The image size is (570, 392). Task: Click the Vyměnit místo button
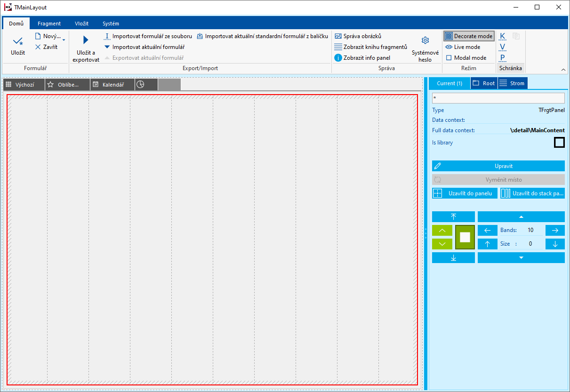498,180
